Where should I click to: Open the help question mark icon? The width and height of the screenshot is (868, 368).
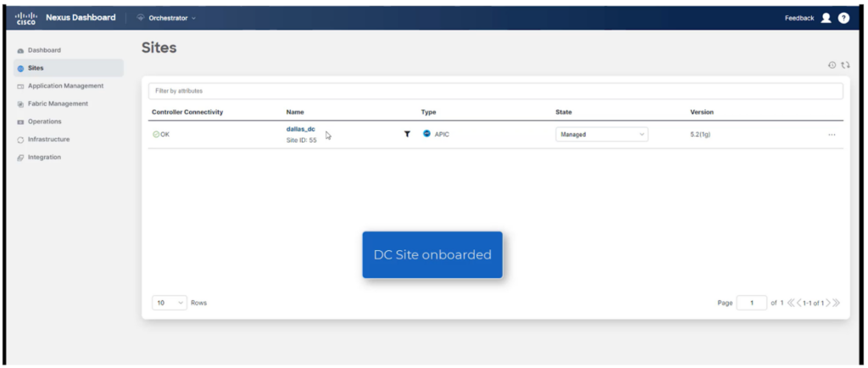pos(843,19)
